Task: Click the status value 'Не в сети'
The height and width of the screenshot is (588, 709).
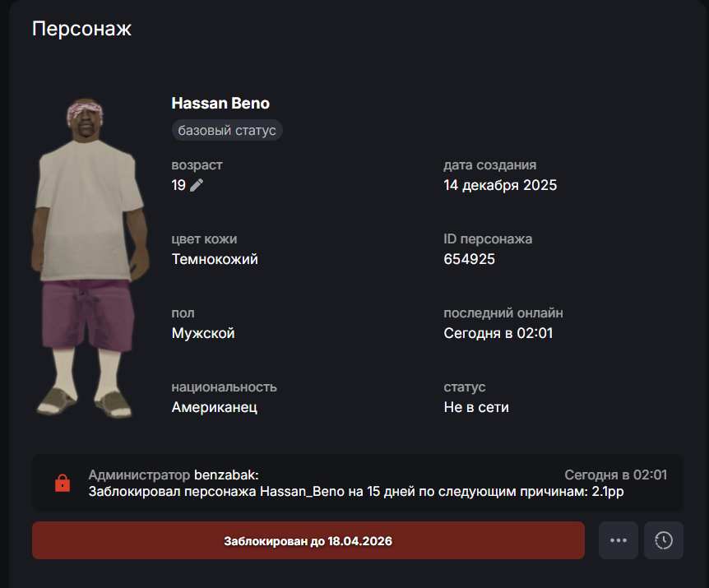Action: coord(476,407)
